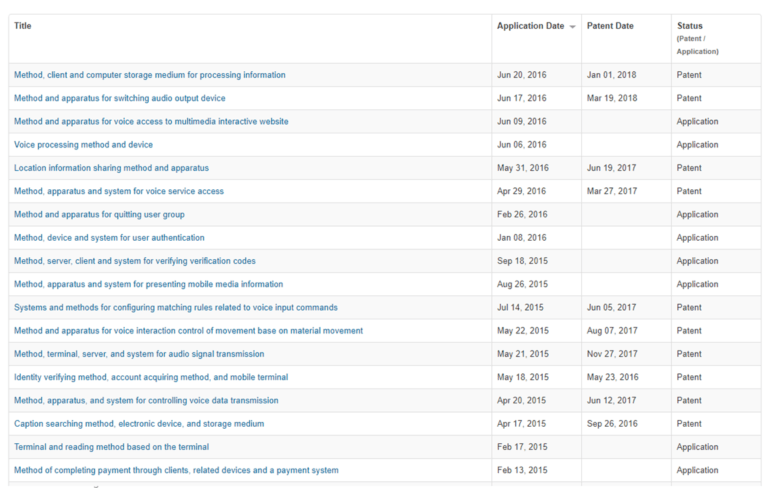This screenshot has width=768, height=488.
Task: Open 'voice access to multimedia interactive website' link
Action: click(151, 121)
